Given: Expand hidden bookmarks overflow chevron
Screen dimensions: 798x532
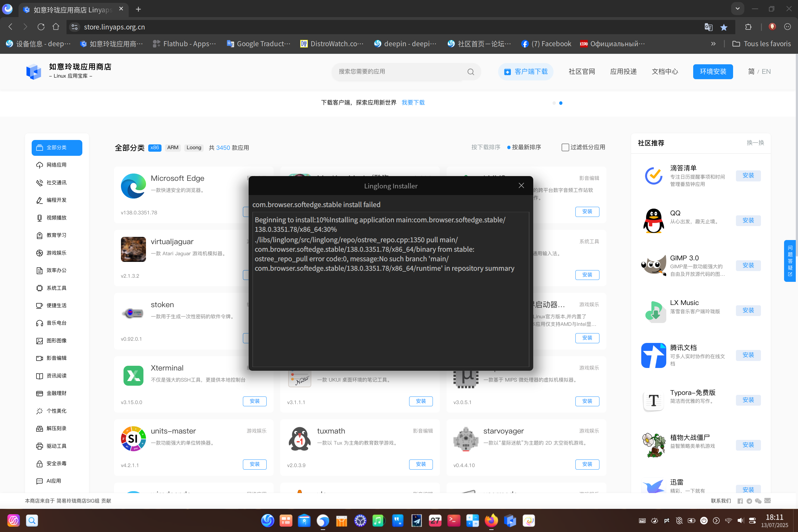Looking at the screenshot, I should [713, 44].
